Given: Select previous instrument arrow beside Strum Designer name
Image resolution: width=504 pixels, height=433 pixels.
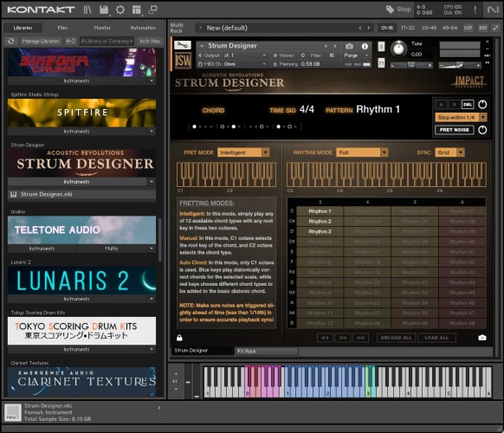Looking at the screenshot, I should coord(326,46).
